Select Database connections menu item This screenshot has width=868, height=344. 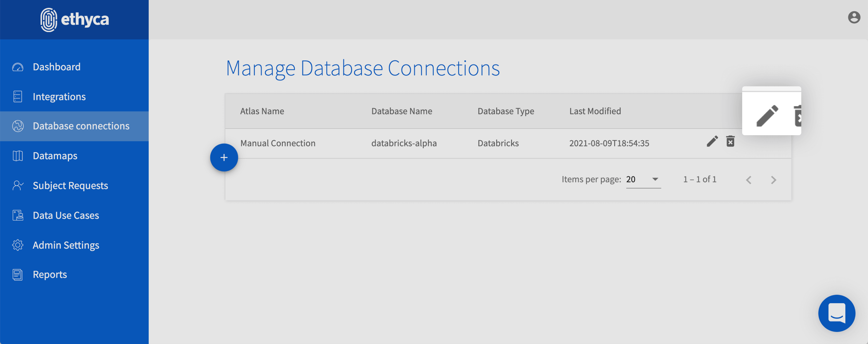[x=81, y=126]
